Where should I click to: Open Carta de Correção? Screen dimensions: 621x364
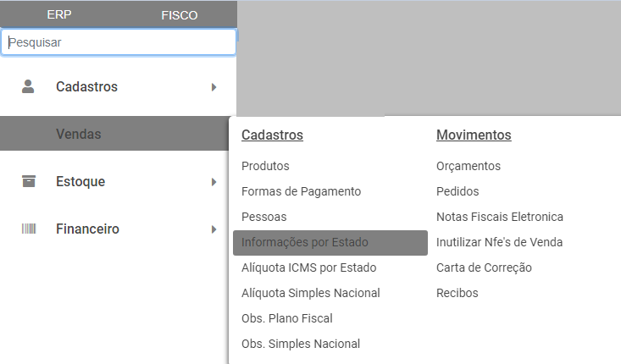point(484,267)
